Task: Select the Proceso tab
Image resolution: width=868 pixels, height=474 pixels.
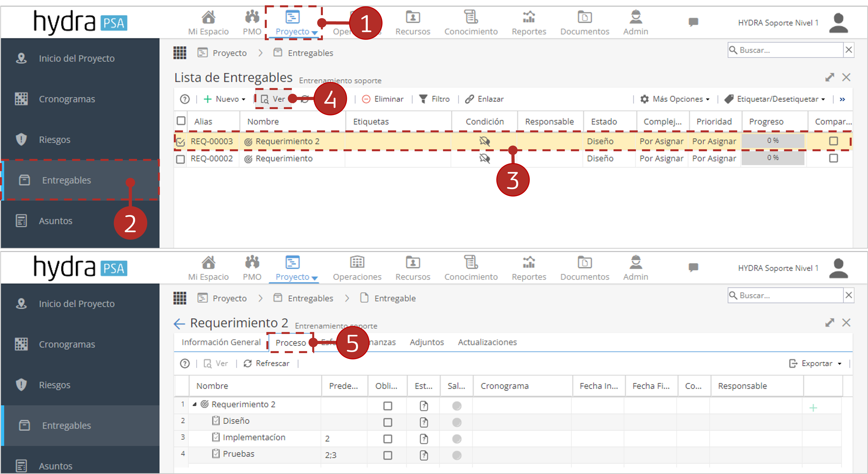Action: [x=290, y=342]
